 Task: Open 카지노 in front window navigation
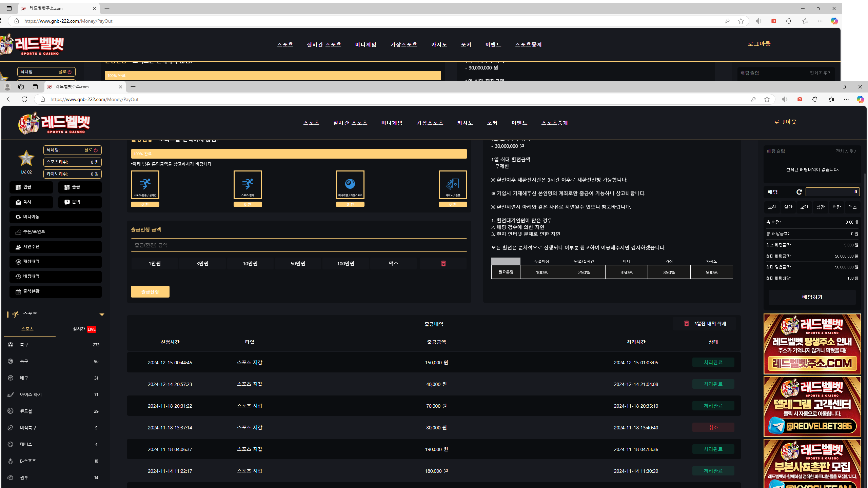tap(465, 123)
